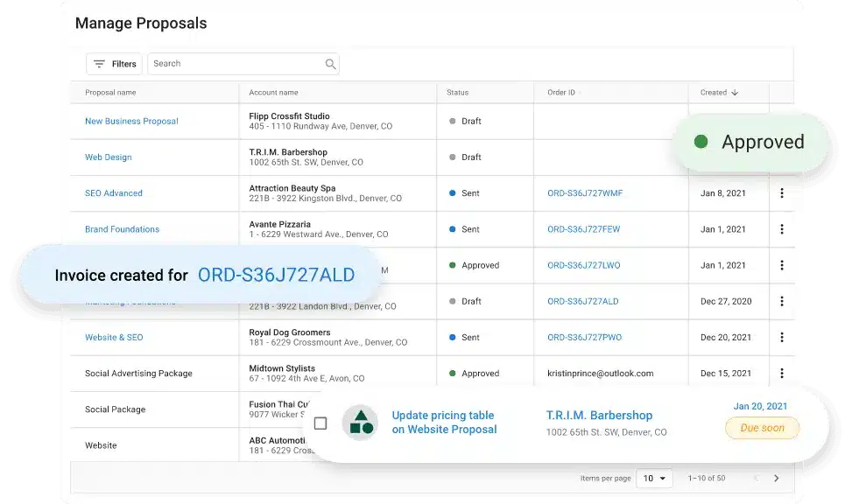Open the New Business Proposal link
This screenshot has height=504, width=852.
coord(131,122)
